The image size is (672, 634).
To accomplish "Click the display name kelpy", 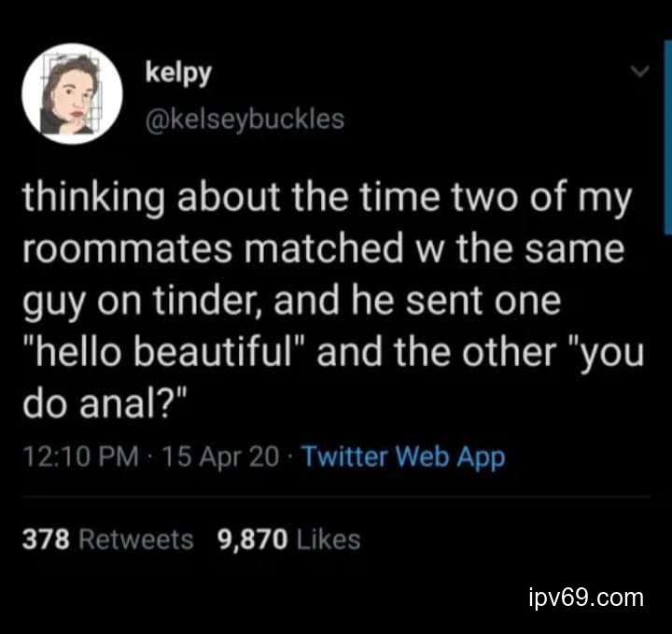I will tap(178, 74).
